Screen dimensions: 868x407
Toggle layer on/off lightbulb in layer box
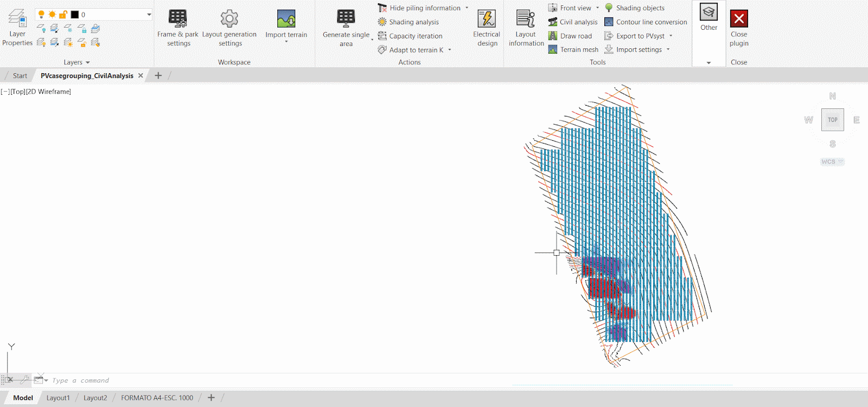41,15
